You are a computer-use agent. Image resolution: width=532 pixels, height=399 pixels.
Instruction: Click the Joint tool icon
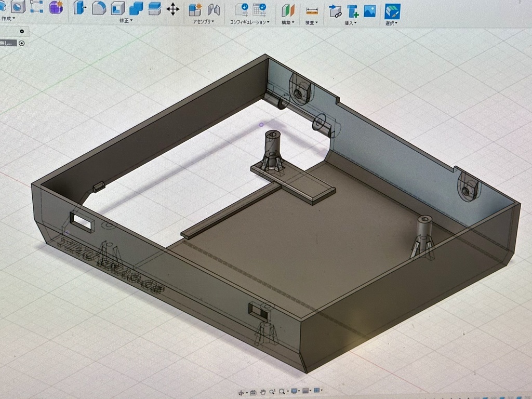(214, 10)
